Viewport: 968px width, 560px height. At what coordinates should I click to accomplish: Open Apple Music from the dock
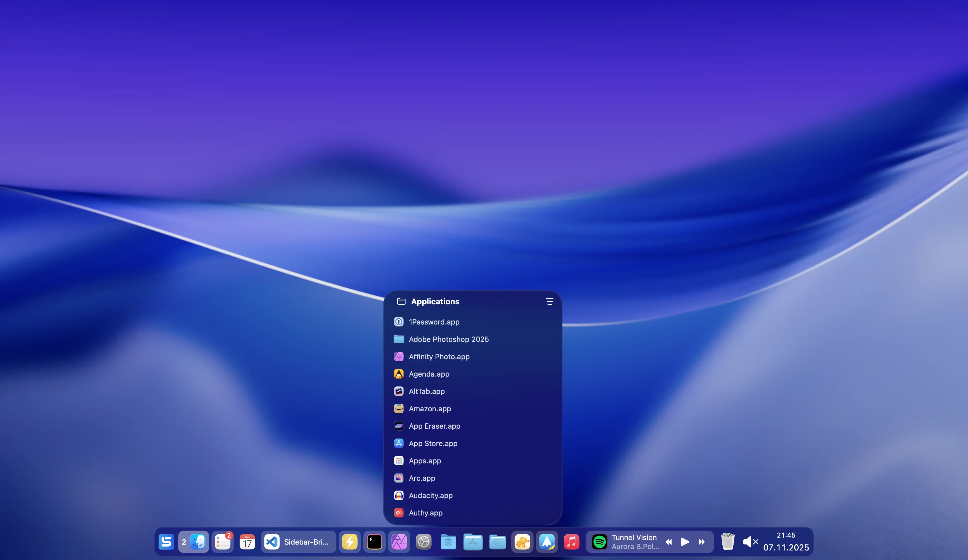[571, 542]
